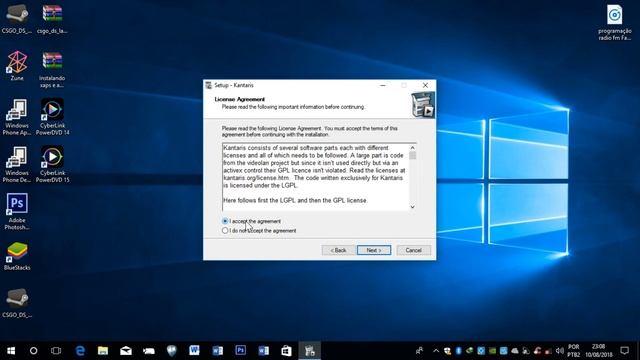The width and height of the screenshot is (640, 360).
Task: Click inside the license agreement text box
Action: click(x=316, y=177)
